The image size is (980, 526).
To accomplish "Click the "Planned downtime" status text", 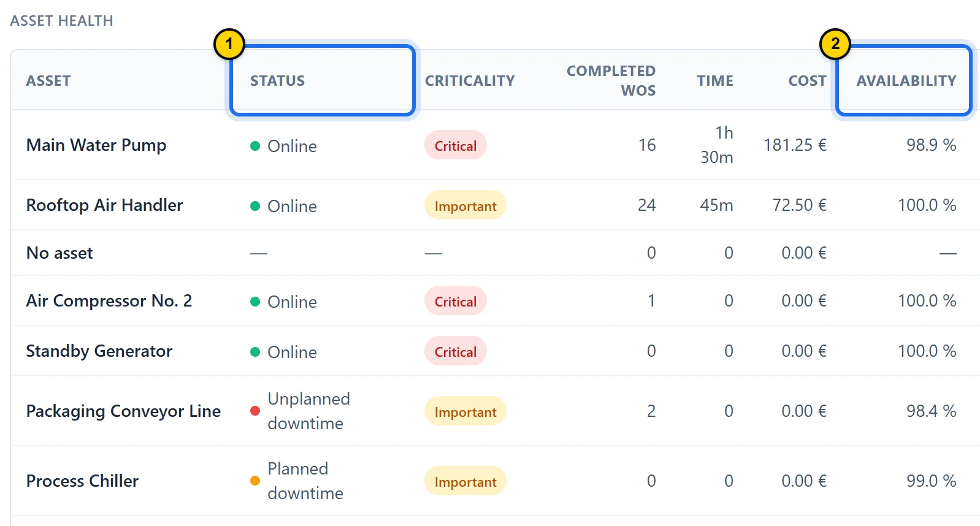I will pos(305,481).
